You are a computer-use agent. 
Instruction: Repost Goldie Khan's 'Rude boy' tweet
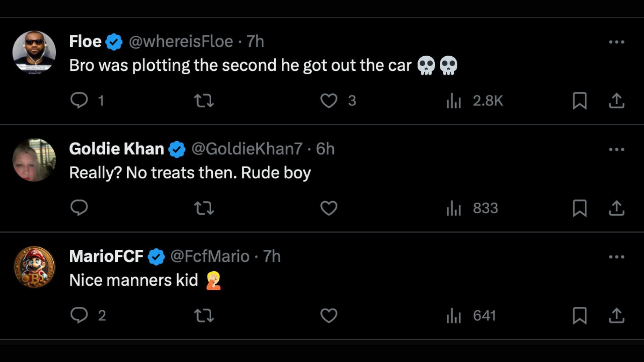click(x=204, y=208)
